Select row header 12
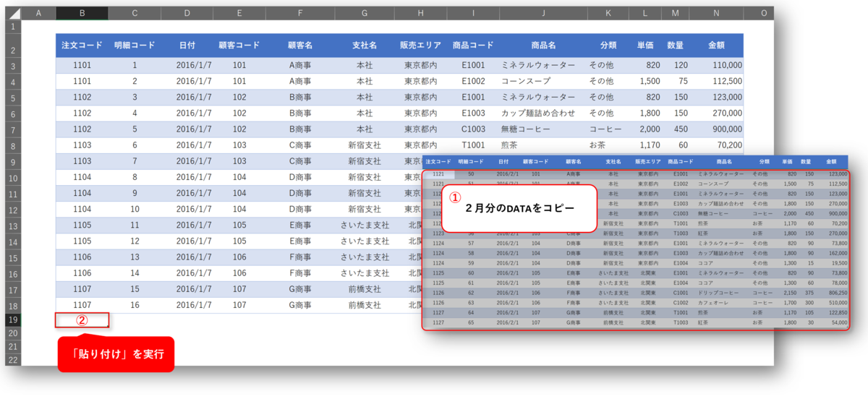The image size is (868, 412). [13, 209]
